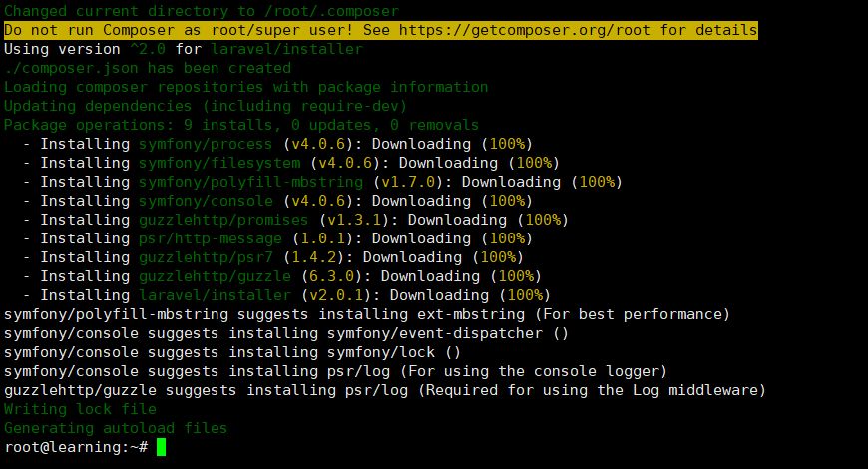The width and height of the screenshot is (868, 469).
Task: Click the ^2.0 version constraint text
Action: pyautogui.click(x=148, y=49)
